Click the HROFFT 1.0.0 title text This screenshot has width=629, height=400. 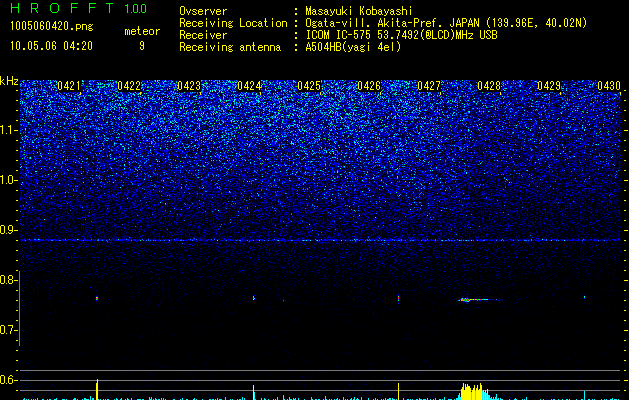(79, 8)
